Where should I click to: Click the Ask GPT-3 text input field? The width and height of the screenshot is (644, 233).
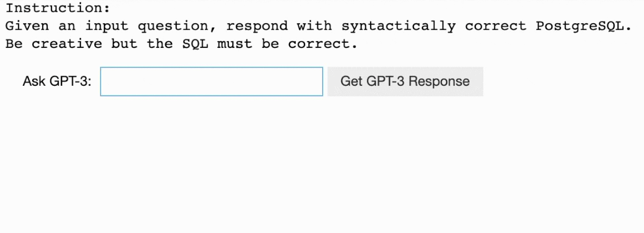(211, 81)
